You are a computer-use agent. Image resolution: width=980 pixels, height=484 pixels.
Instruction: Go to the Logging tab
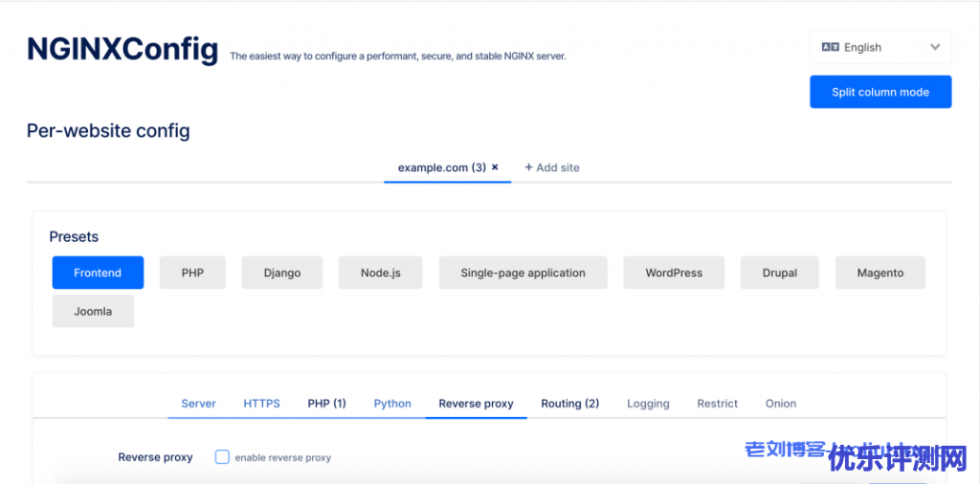pyautogui.click(x=648, y=404)
